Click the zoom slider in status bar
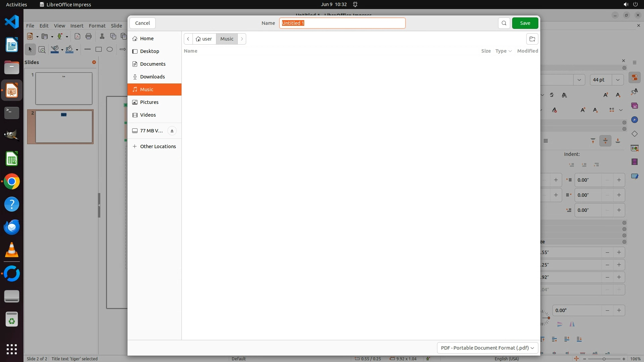This screenshot has width=644, height=362. coord(604,359)
